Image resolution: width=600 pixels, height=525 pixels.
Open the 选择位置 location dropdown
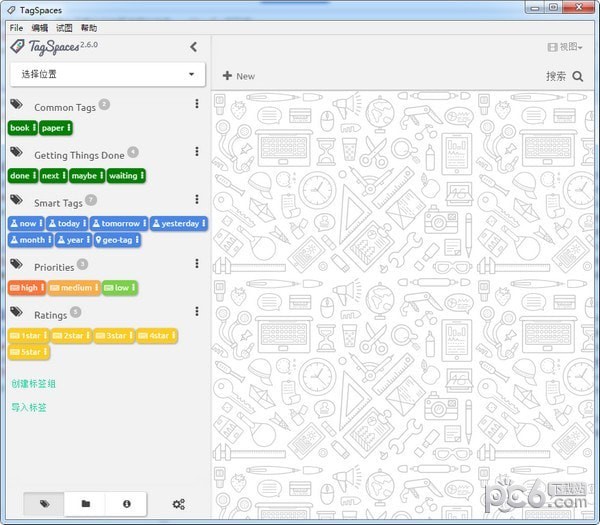[107, 74]
